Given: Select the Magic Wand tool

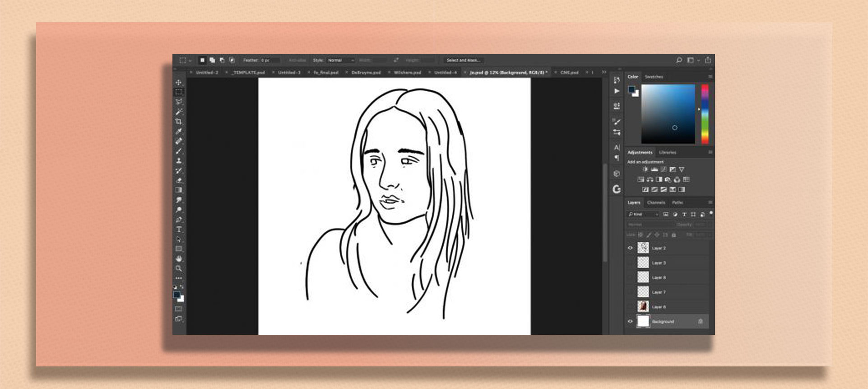Looking at the screenshot, I should [179, 112].
